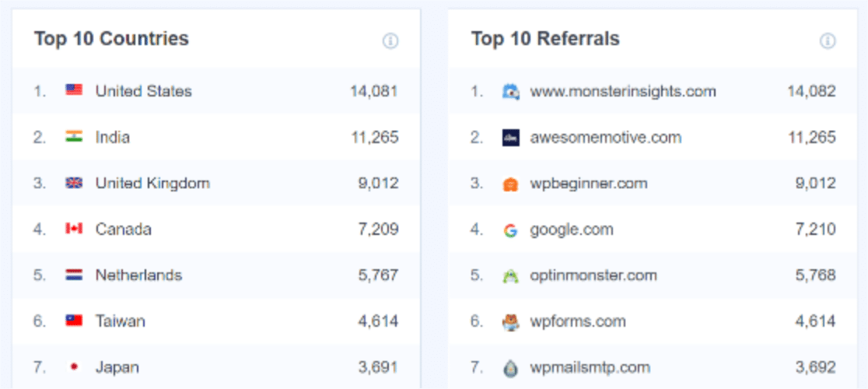The width and height of the screenshot is (868, 389).
Task: Click the Canada flag icon
Action: tap(74, 229)
